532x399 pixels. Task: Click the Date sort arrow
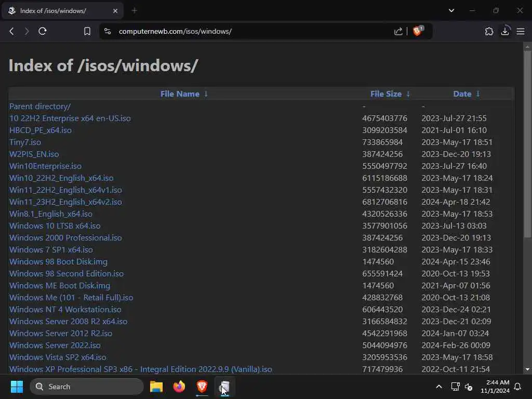[478, 94]
